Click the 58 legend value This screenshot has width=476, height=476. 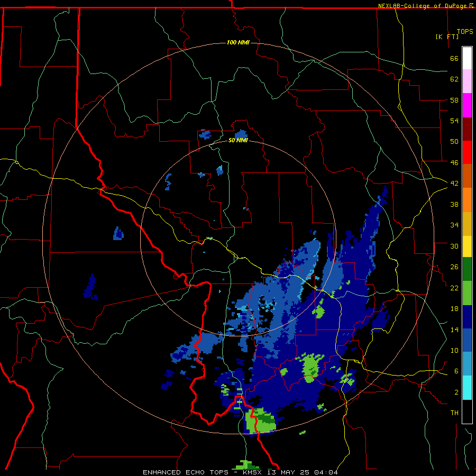click(x=454, y=100)
